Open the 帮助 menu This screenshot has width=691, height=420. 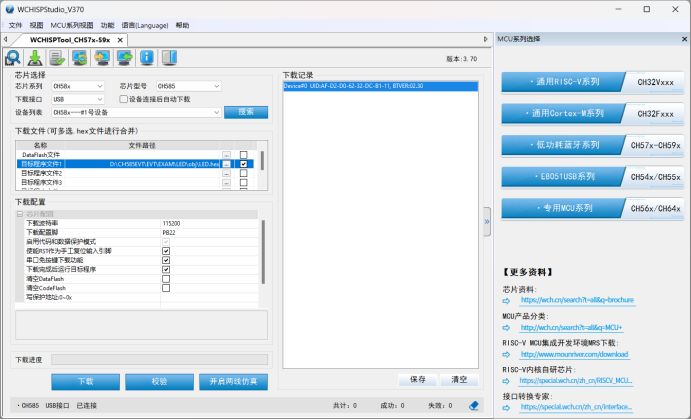182,25
